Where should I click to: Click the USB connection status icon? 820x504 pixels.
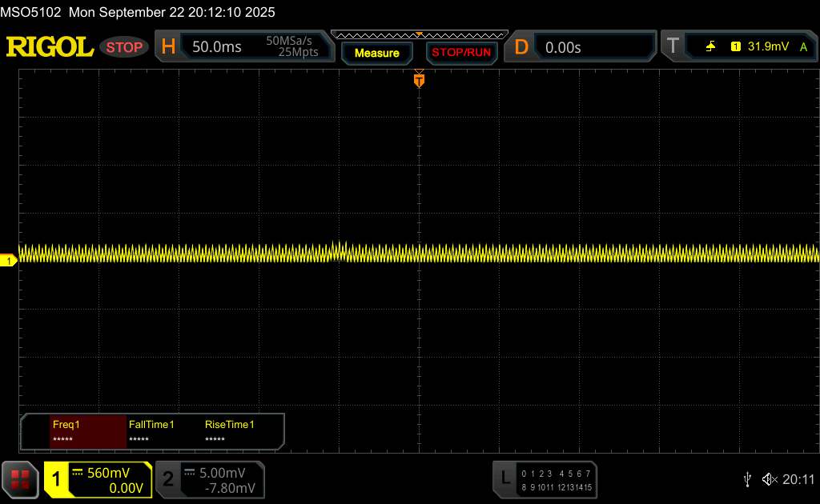[x=747, y=479]
